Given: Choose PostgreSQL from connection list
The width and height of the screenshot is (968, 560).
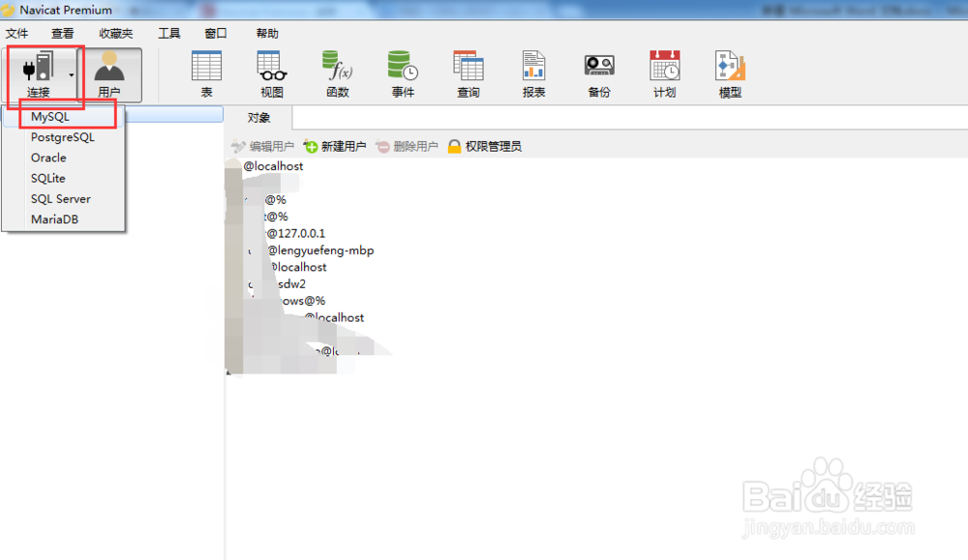Looking at the screenshot, I should pyautogui.click(x=62, y=137).
